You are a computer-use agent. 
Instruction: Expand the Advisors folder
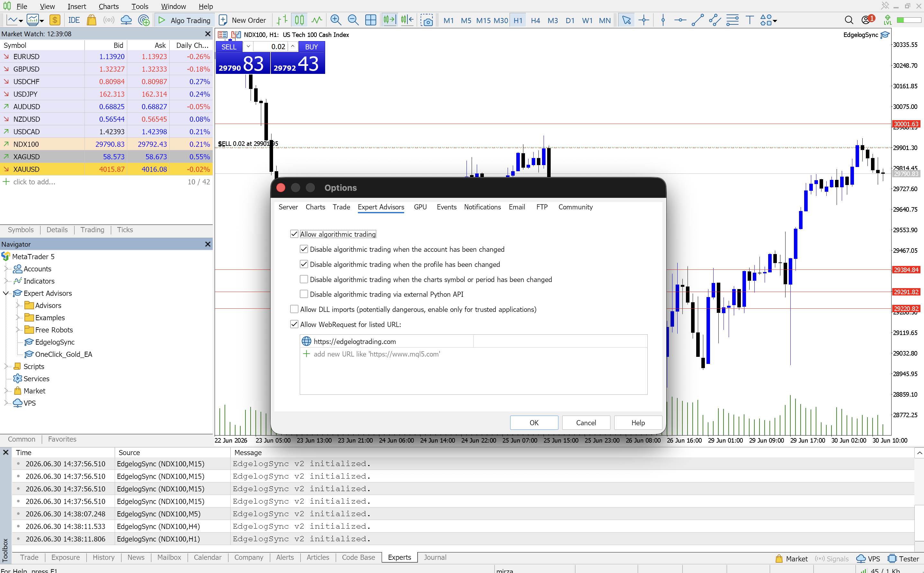17,305
